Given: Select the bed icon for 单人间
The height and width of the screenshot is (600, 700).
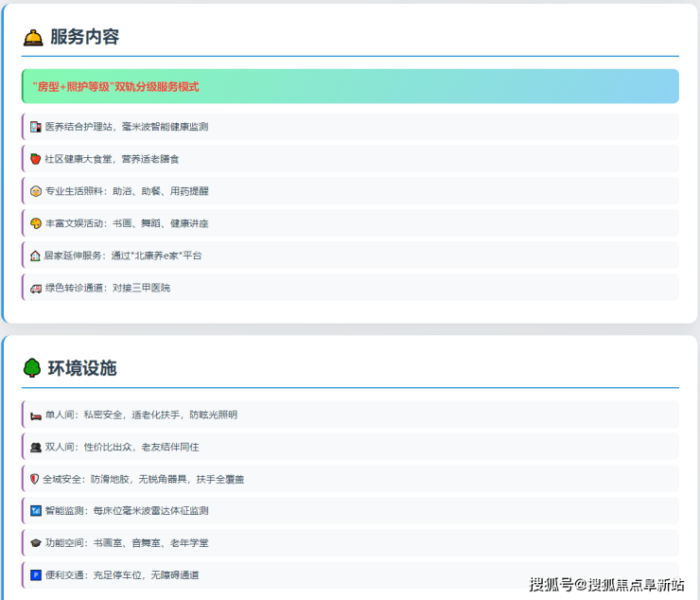Looking at the screenshot, I should (x=36, y=415).
